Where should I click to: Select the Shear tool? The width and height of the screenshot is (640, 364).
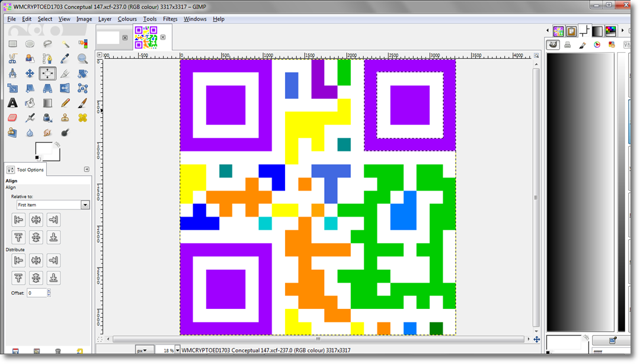tap(30, 88)
